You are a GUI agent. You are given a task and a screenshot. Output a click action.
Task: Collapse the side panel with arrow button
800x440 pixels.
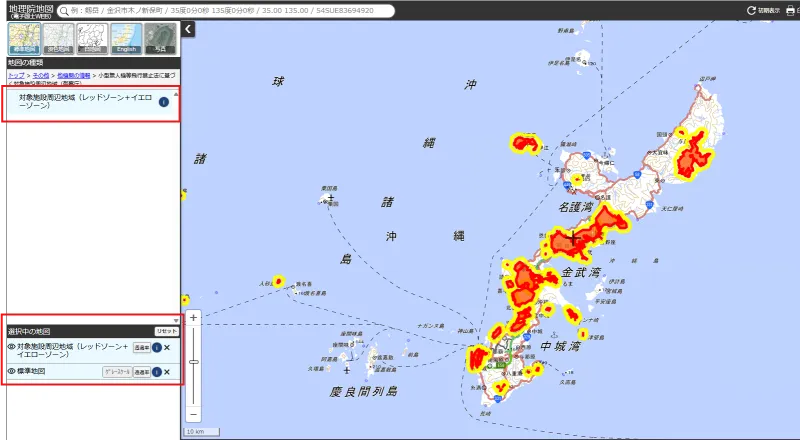pos(188,29)
